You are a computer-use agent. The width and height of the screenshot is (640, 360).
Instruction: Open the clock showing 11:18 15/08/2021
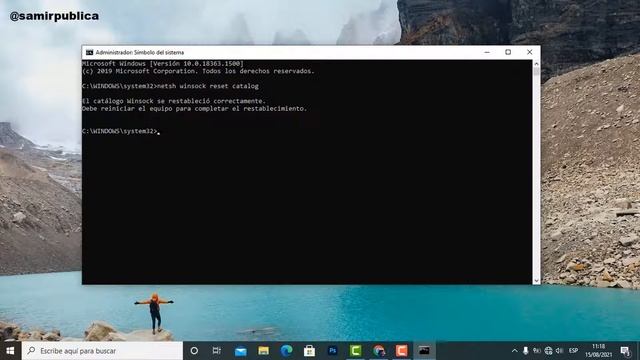598,351
